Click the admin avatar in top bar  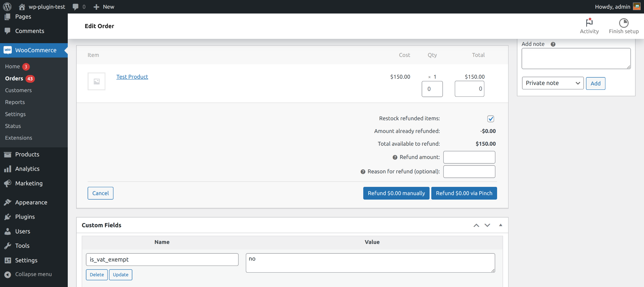(636, 7)
